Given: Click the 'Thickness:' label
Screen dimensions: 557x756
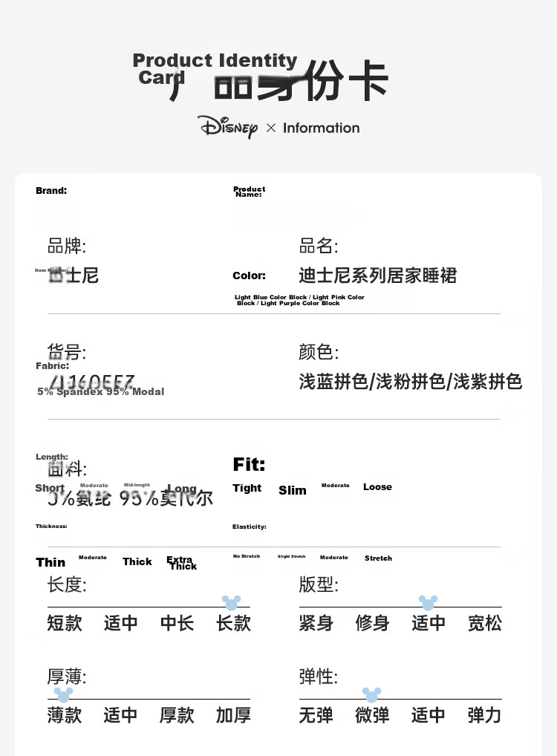Looking at the screenshot, I should [x=51, y=526].
